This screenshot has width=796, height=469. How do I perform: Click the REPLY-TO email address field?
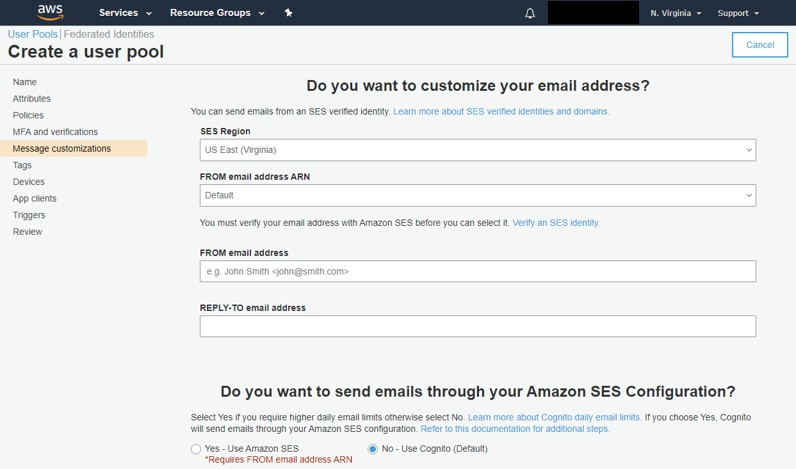pos(477,326)
